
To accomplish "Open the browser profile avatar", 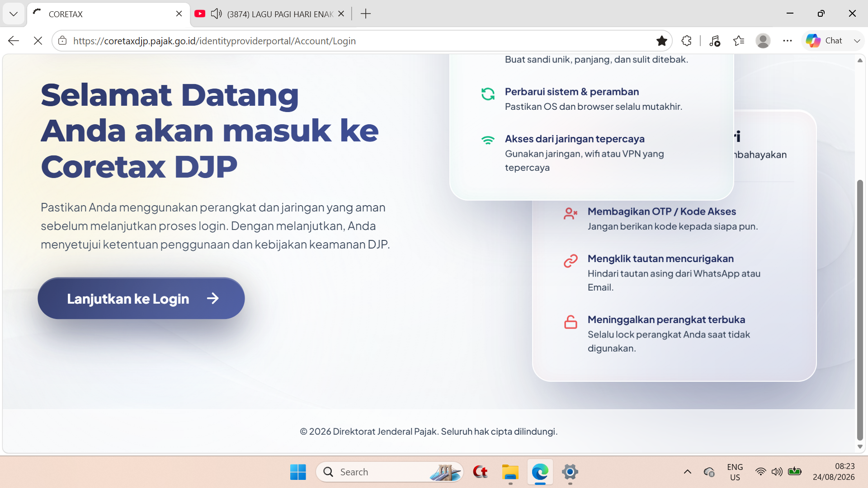I will tap(763, 41).
